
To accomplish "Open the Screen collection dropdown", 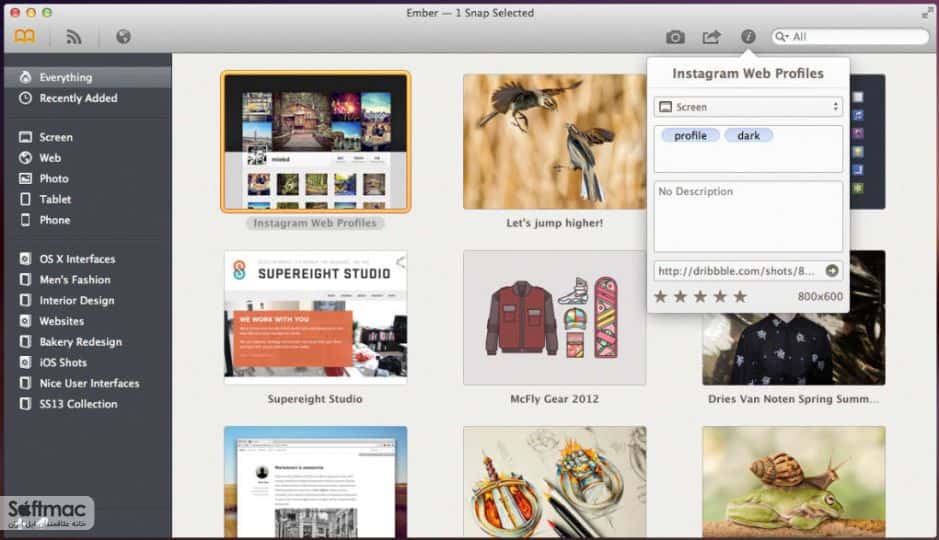I will 748,107.
